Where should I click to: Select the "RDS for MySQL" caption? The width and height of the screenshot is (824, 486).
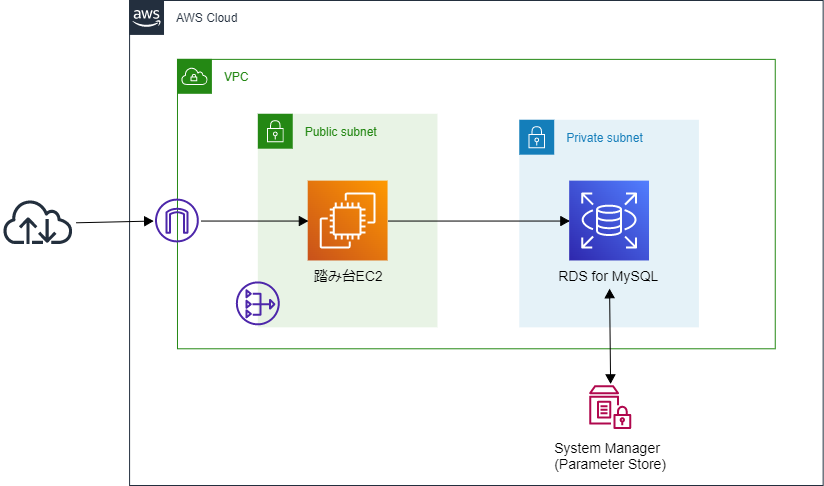coord(608,276)
